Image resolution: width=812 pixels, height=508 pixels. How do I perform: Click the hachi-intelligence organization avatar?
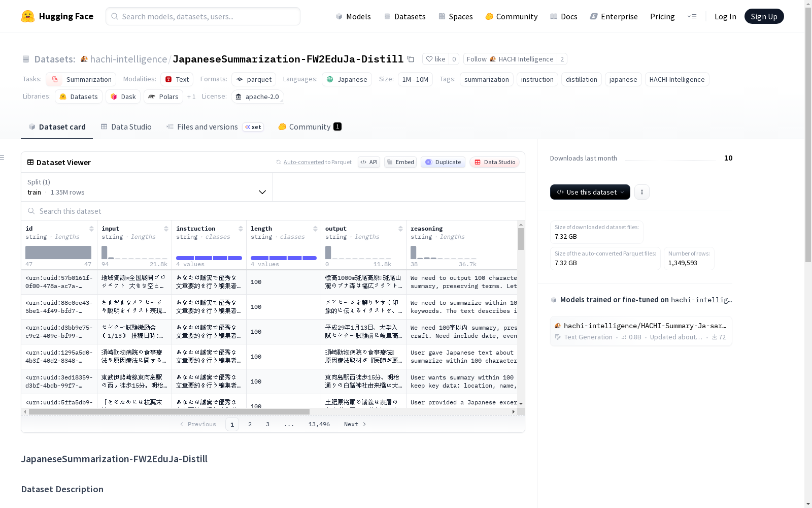click(84, 59)
